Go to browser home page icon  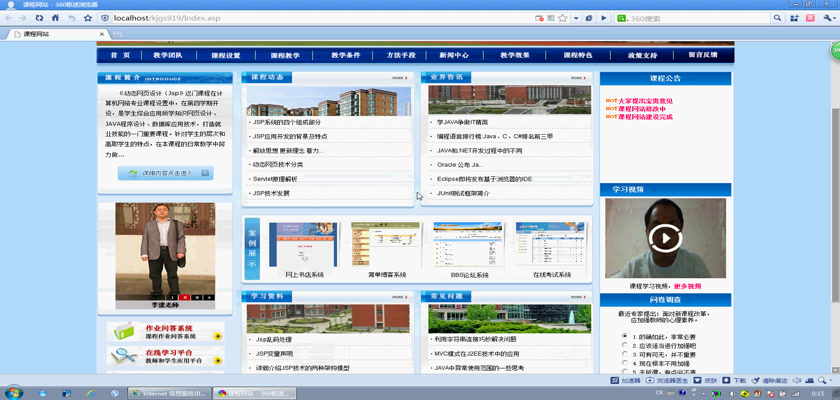(56, 18)
